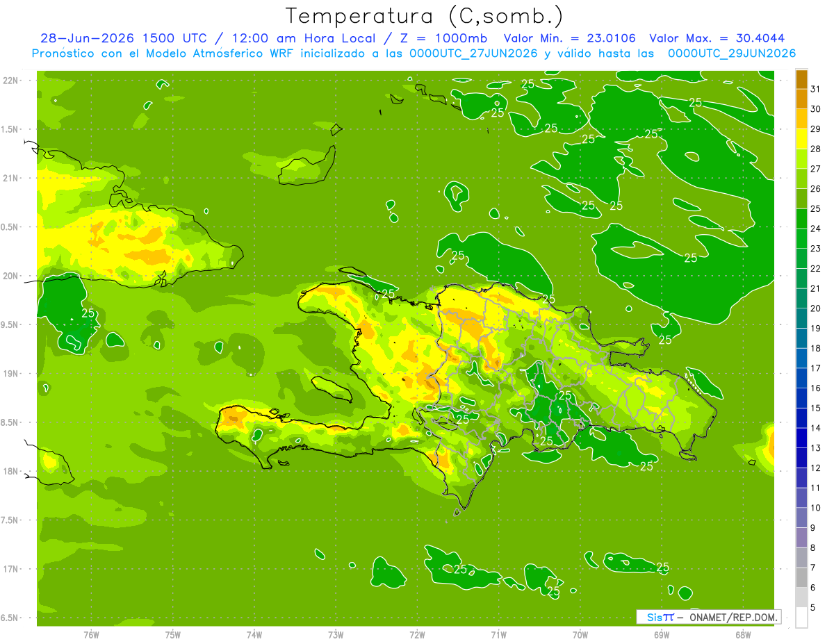Click the legend scale value '15'
Image resolution: width=834 pixels, height=644 pixels.
[815, 408]
